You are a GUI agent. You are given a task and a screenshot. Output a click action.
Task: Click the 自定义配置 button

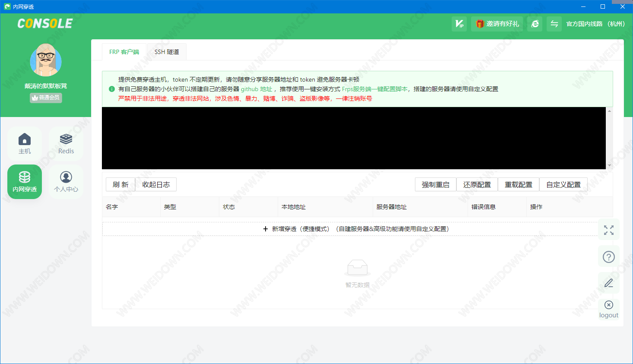pyautogui.click(x=563, y=184)
